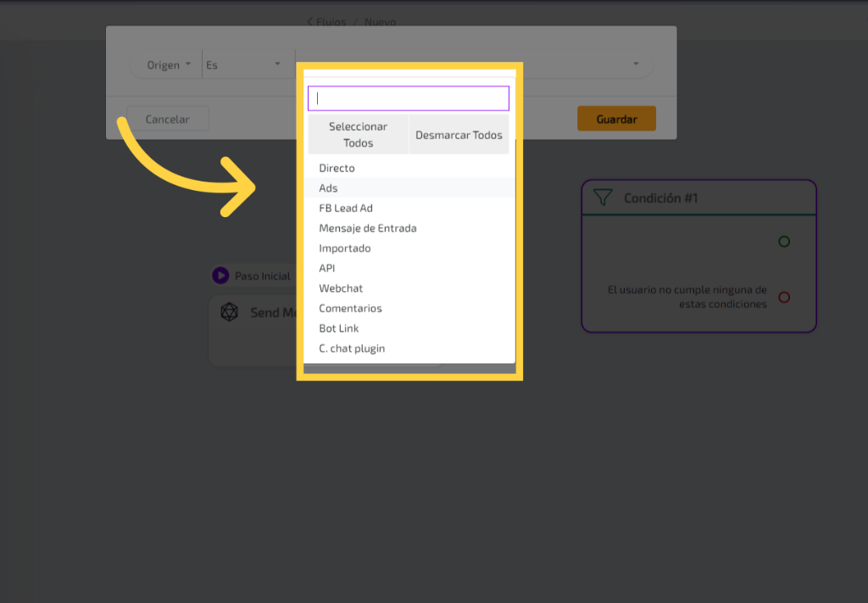
Task: Toggle the value selector dropdown arrow
Action: pos(636,64)
